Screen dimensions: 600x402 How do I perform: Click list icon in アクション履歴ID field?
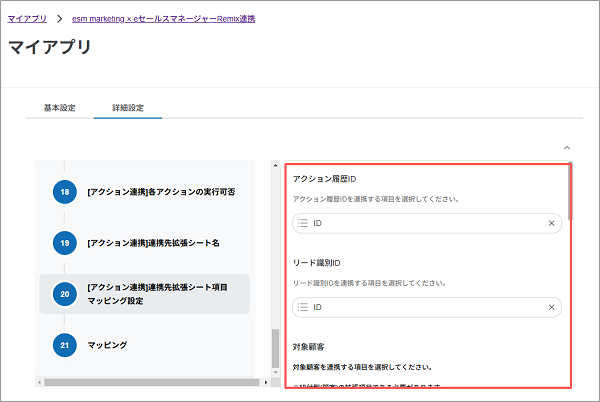click(303, 224)
